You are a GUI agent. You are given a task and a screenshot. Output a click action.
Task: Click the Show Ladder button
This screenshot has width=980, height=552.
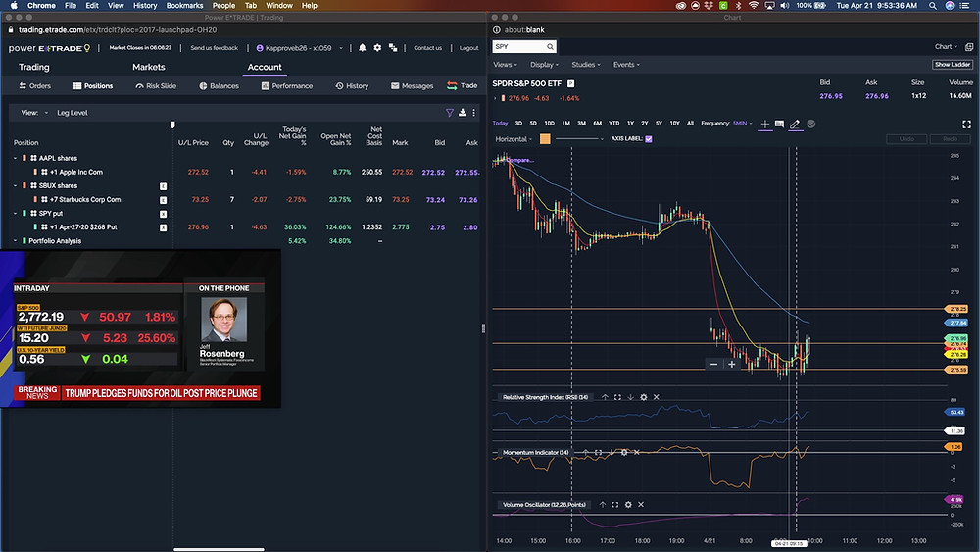(x=952, y=65)
